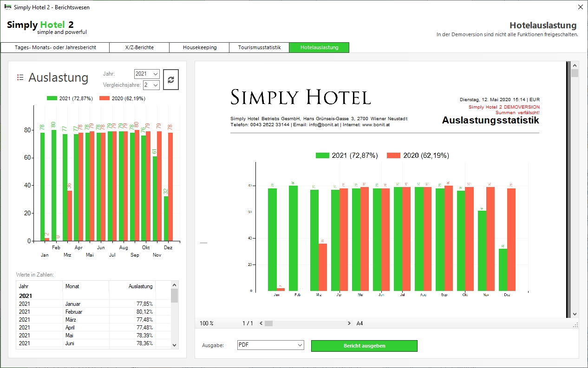Click the refresh chart icon button
588x368 pixels.
pyautogui.click(x=171, y=79)
